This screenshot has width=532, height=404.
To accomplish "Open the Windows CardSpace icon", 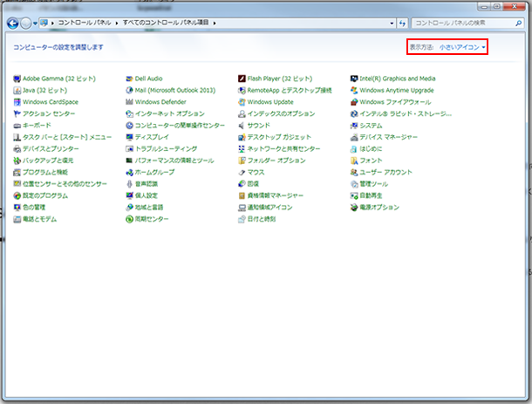I will [x=17, y=102].
